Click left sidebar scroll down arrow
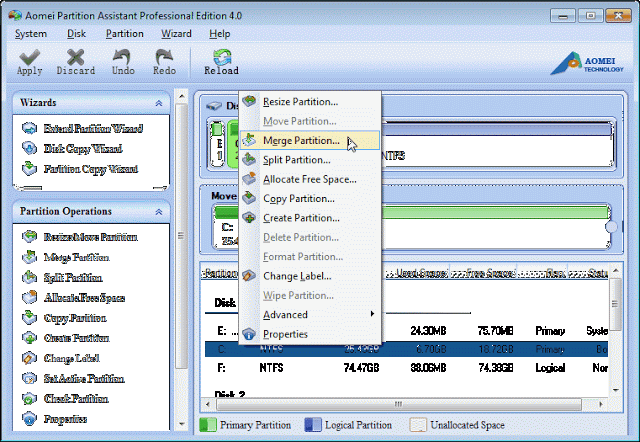Screen dimensions: 640x442 [x=182, y=424]
